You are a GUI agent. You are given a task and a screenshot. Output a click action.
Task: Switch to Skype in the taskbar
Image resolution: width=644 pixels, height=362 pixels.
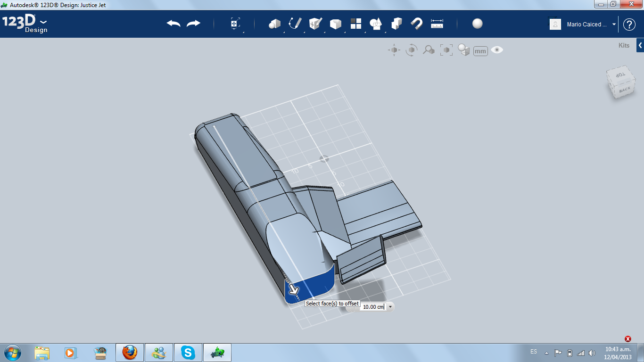click(189, 353)
